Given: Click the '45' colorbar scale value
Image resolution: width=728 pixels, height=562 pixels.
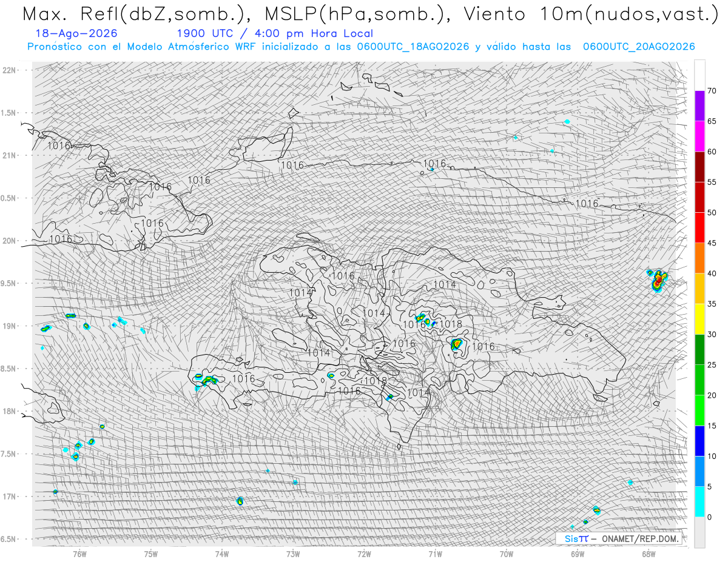Looking at the screenshot, I should pyautogui.click(x=712, y=243).
